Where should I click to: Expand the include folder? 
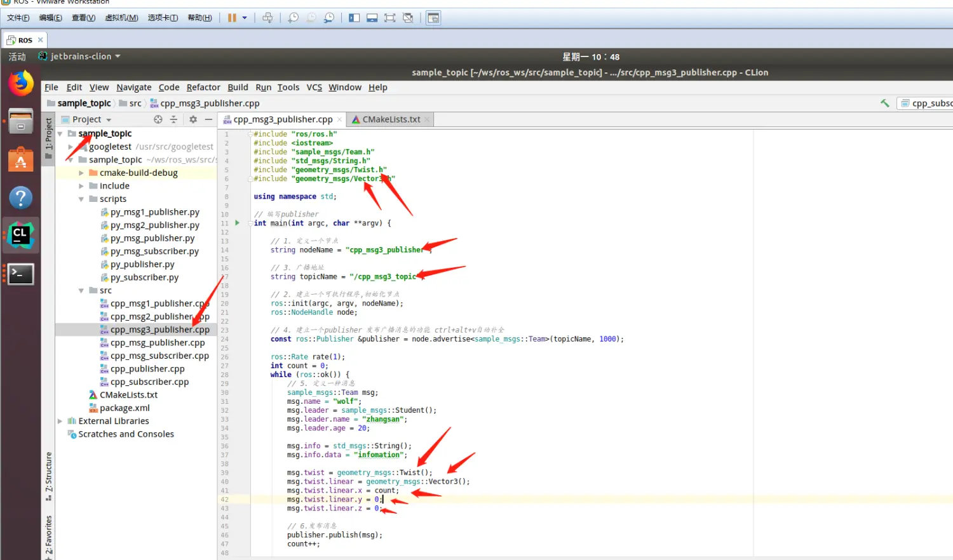tap(81, 186)
